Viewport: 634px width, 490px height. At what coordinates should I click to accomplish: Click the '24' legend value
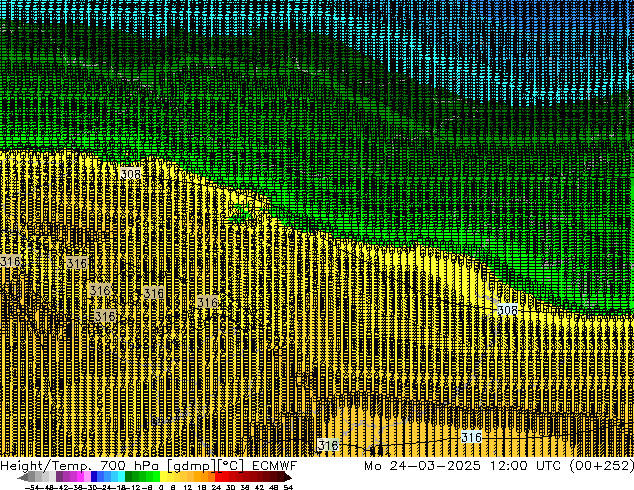point(216,488)
